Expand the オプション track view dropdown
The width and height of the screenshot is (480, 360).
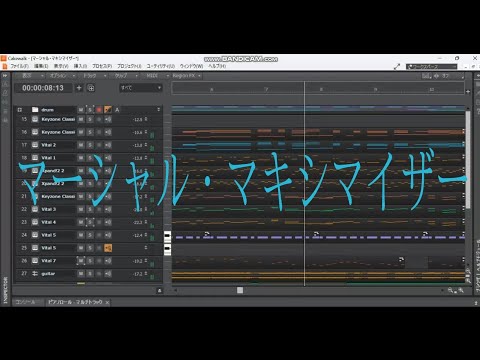click(x=62, y=76)
